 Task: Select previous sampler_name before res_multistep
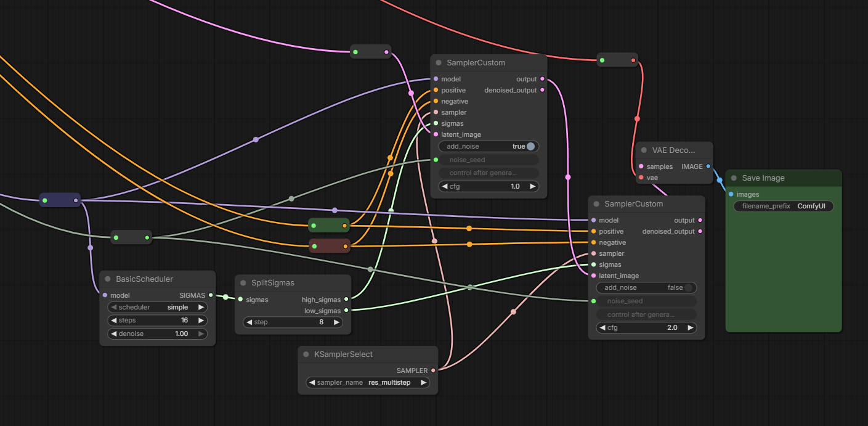(312, 382)
